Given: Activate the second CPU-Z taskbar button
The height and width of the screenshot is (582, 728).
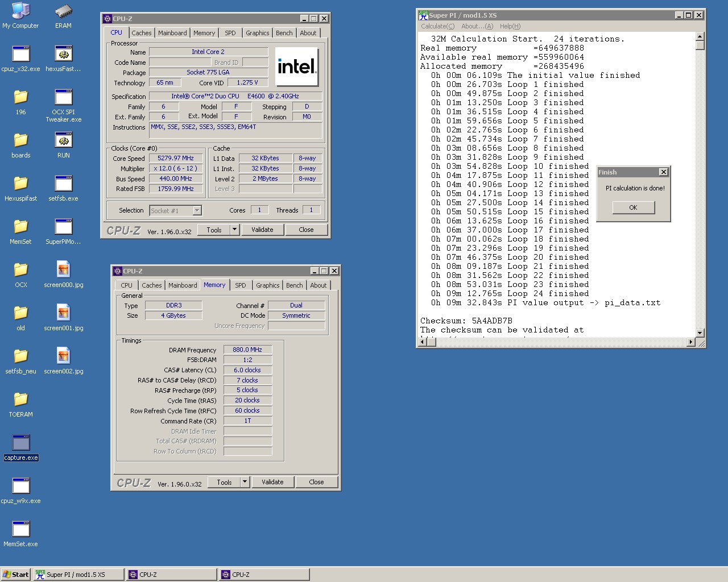Looking at the screenshot, I should [x=264, y=575].
